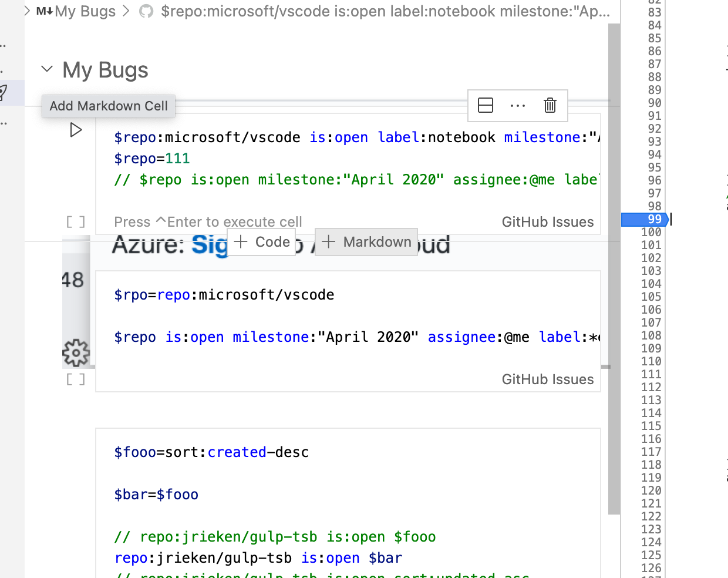This screenshot has height=578, width=728.
Task: Click the notebook vertical scrollbar
Action: point(614,269)
